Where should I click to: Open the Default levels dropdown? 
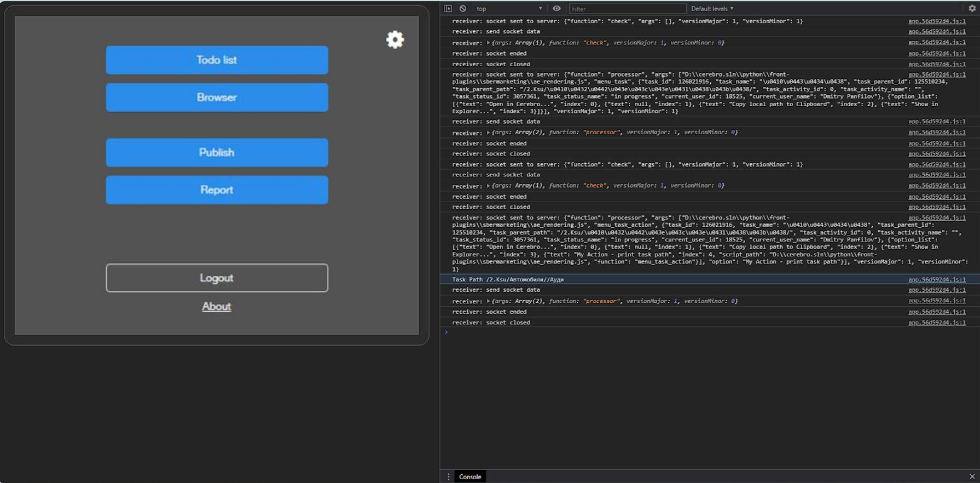(712, 8)
